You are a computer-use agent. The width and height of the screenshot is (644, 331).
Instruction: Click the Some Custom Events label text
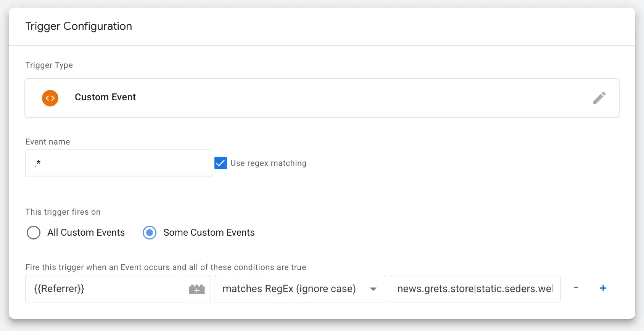(209, 233)
